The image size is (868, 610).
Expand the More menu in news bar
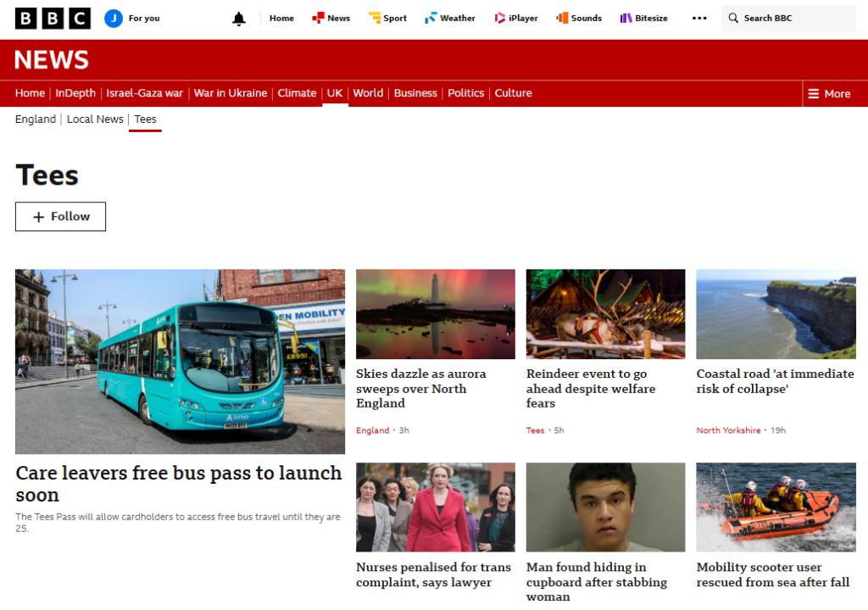click(x=829, y=94)
